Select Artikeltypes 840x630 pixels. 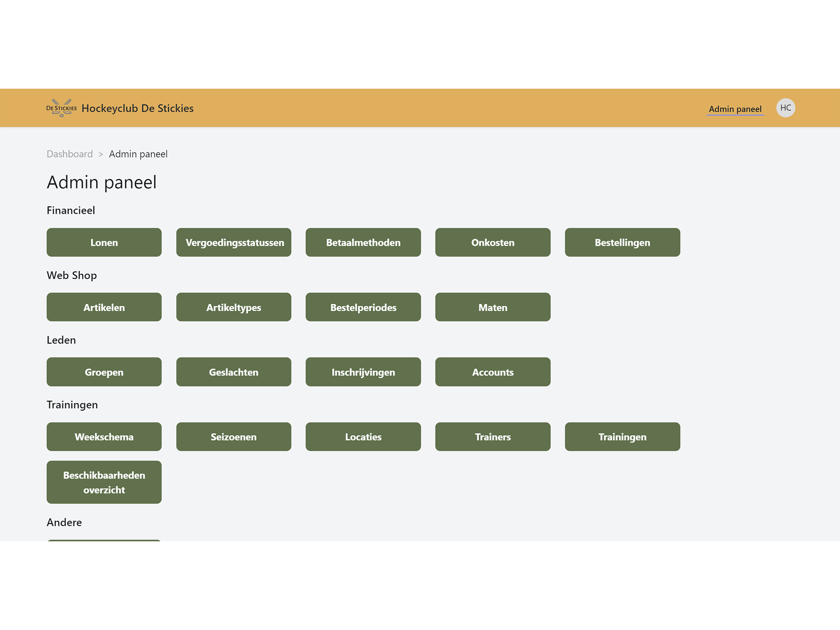click(233, 307)
